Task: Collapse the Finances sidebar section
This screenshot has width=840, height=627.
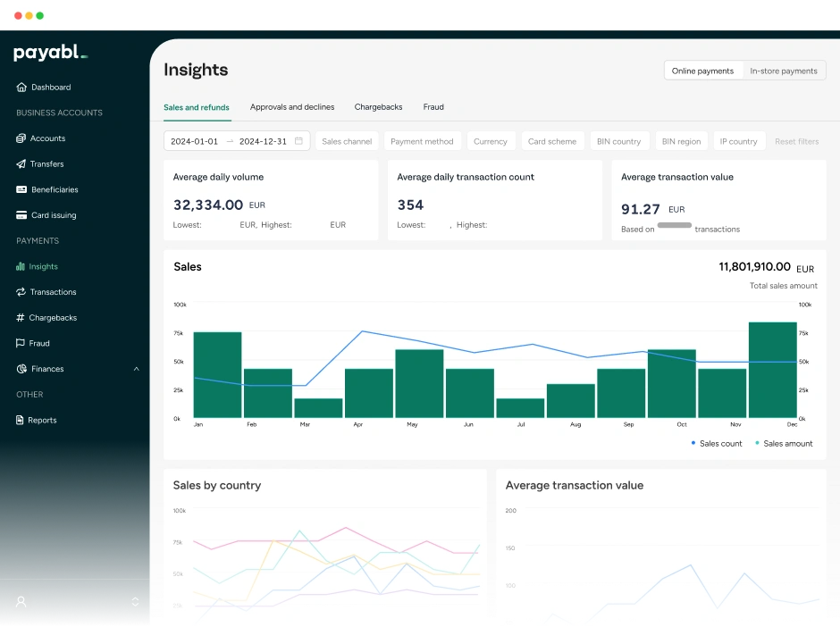Action: click(x=135, y=369)
